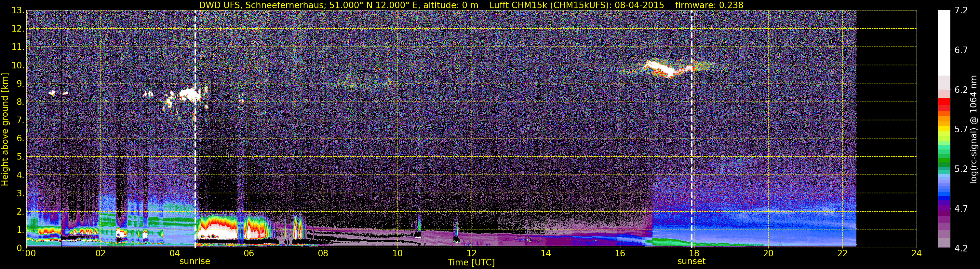Click the time tick label '12'

471,254
